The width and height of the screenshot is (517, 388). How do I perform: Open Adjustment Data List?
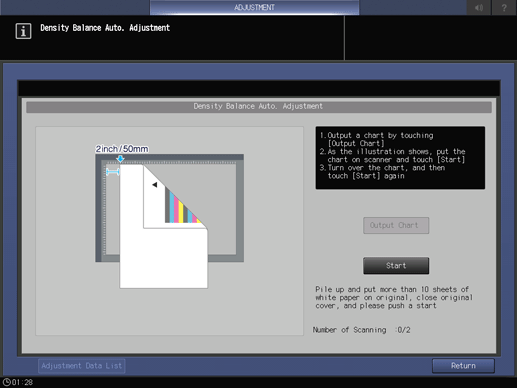[82, 366]
